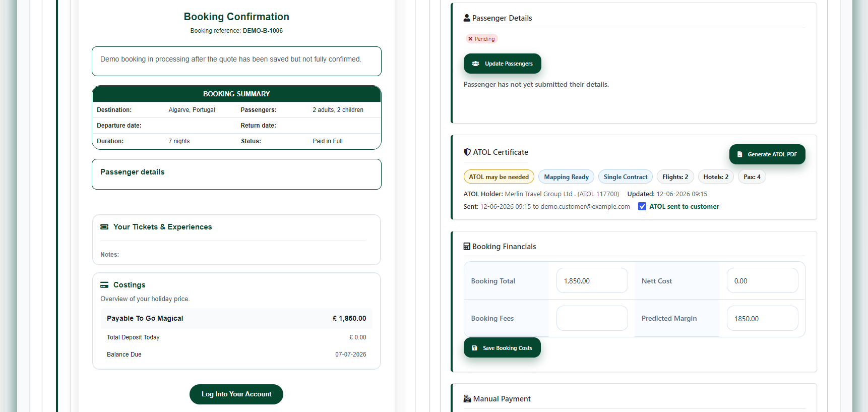The image size is (868, 412).
Task: Click the Mapping Ready badge
Action: [x=567, y=177]
